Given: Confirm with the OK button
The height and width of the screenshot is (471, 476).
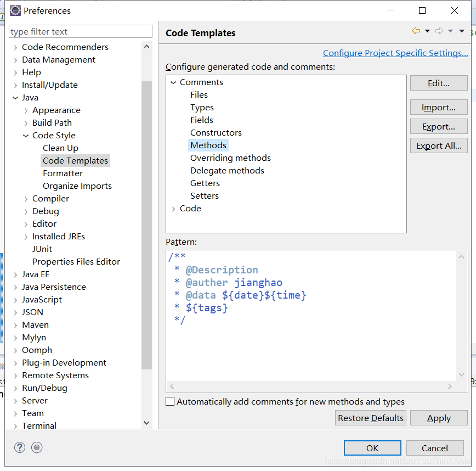Looking at the screenshot, I should click(x=372, y=448).
